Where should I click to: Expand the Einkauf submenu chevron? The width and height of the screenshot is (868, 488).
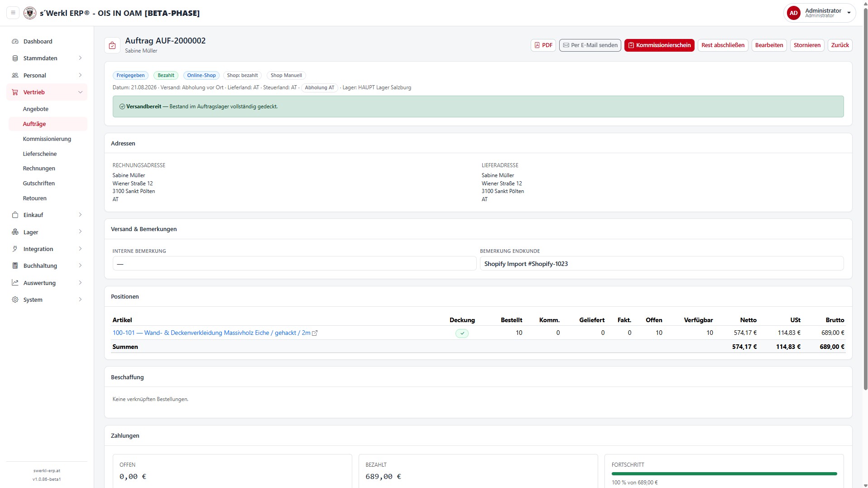[80, 215]
